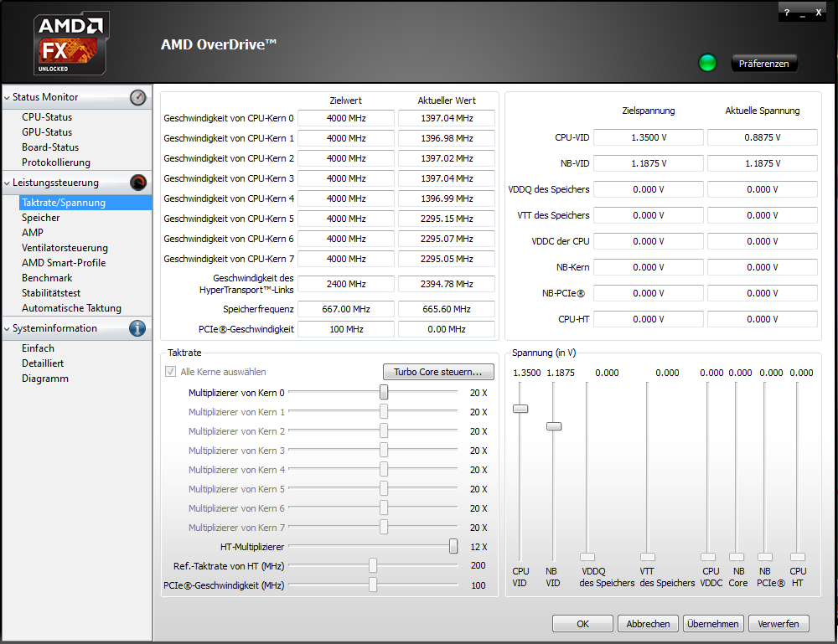Click the VTT des Speichers slider handle
Screen dimensions: 838x644
tap(648, 557)
